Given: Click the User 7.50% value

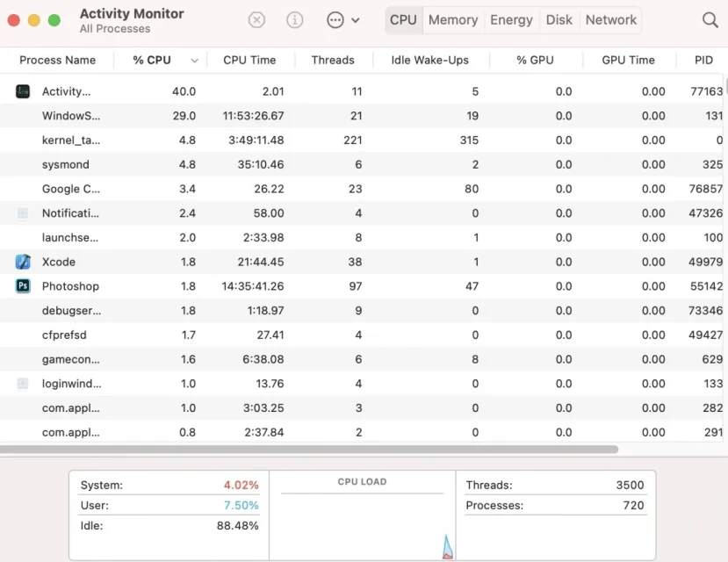Looking at the screenshot, I should pos(241,505).
